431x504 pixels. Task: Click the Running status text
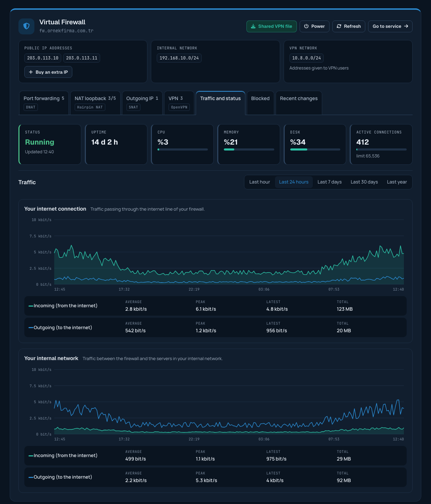(40, 142)
